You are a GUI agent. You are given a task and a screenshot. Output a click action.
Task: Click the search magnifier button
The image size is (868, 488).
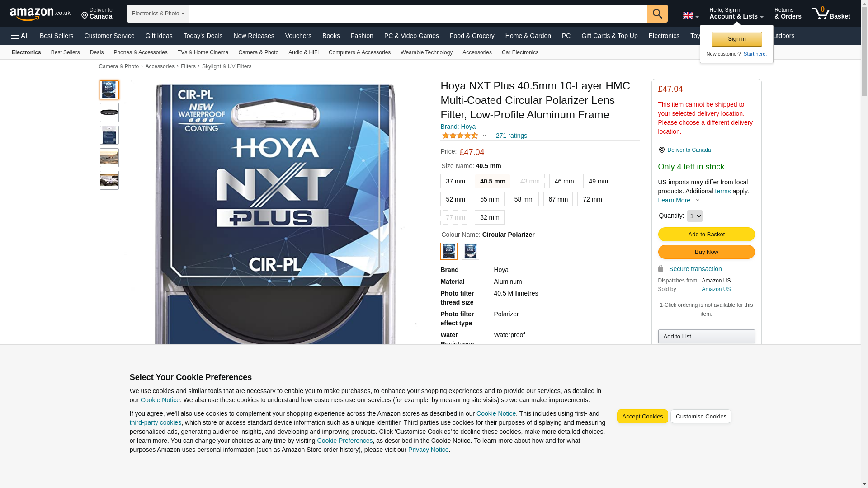point(657,14)
